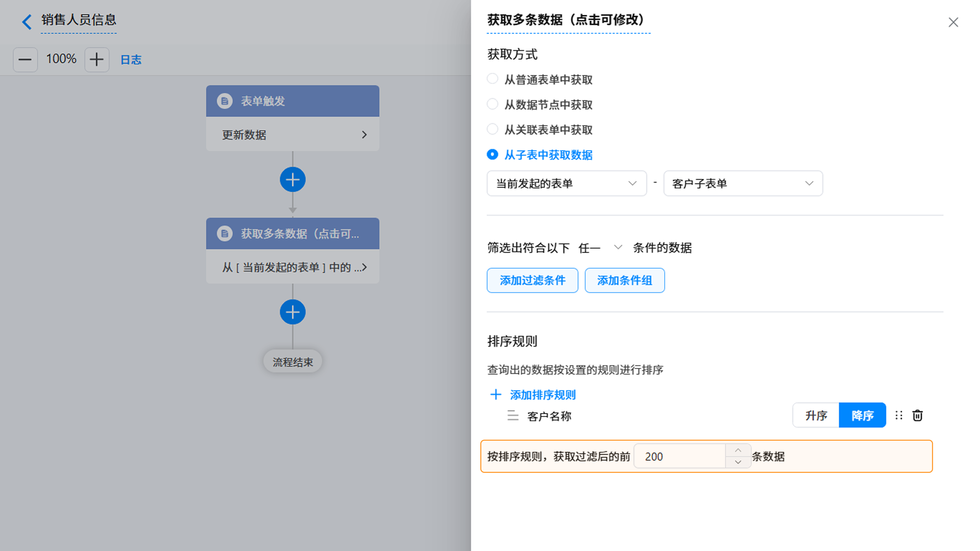This screenshot has width=980, height=551.
Task: Close the settings panel with X icon
Action: [953, 22]
